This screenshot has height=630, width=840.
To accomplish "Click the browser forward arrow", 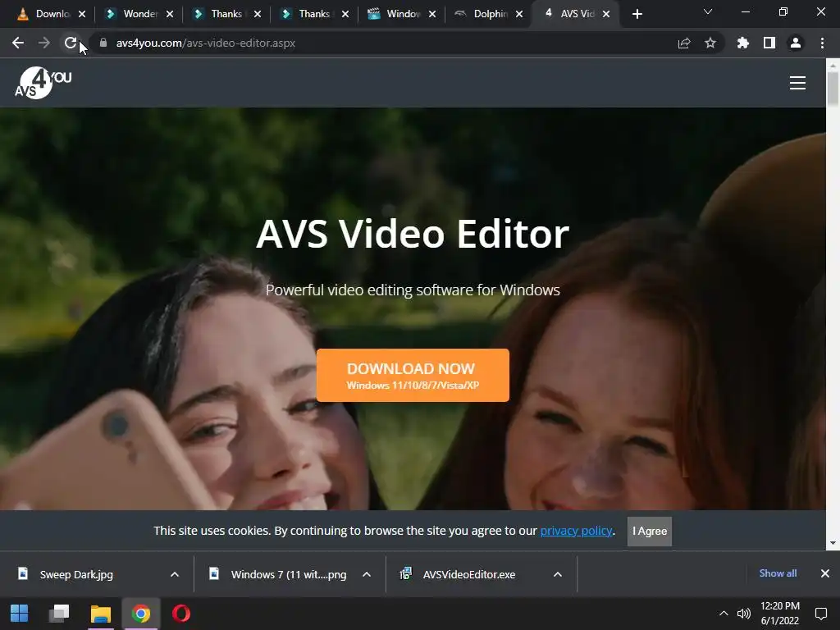I will pyautogui.click(x=44, y=43).
